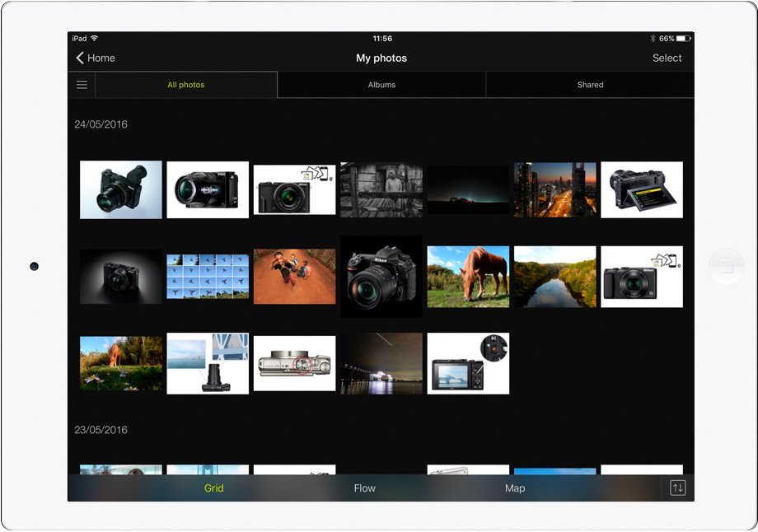The image size is (758, 532).
Task: Click the Wi-Fi icon in the status bar
Action: point(95,37)
